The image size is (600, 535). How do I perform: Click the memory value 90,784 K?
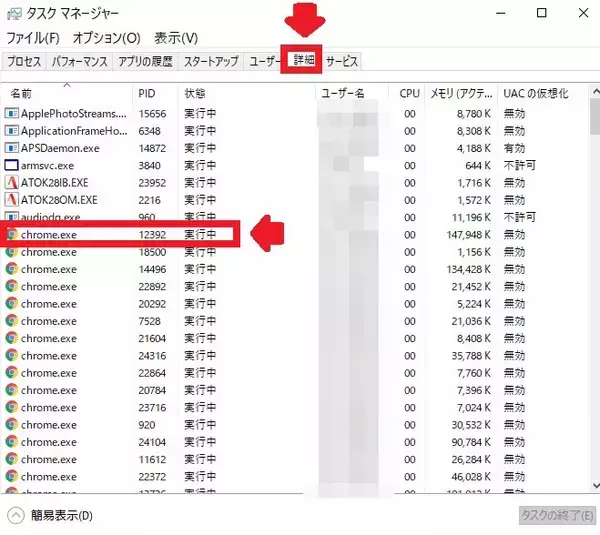[x=471, y=442]
